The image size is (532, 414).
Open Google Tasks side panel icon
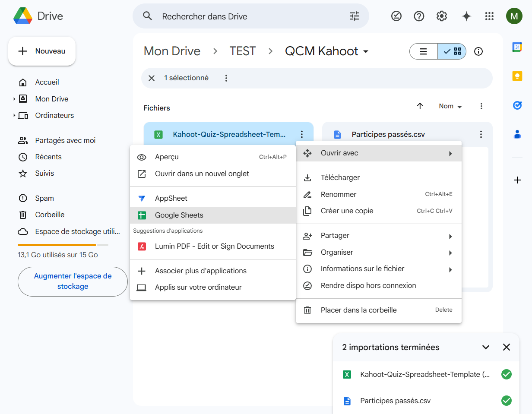coord(517,105)
